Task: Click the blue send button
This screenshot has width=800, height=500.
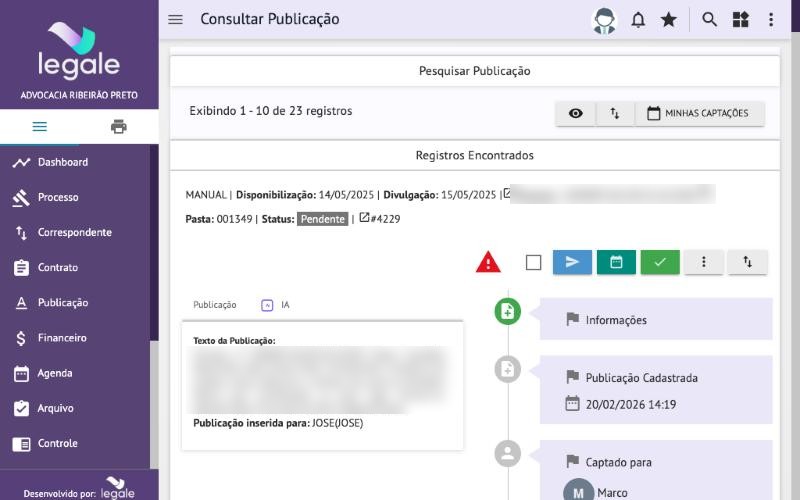Action: click(572, 262)
